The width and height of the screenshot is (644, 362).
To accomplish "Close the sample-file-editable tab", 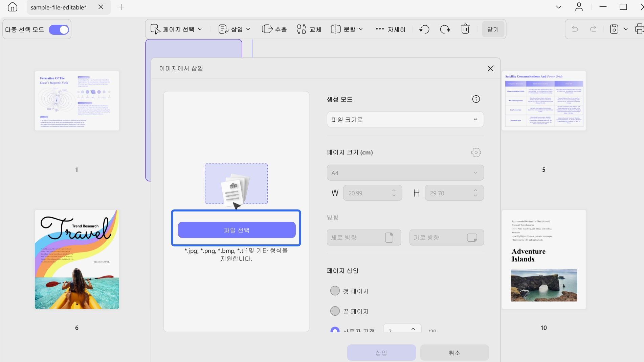I will coord(101,7).
